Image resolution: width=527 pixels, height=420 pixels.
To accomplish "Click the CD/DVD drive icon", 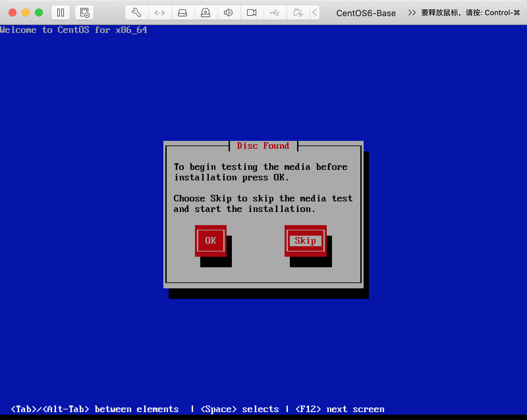I will [x=206, y=13].
